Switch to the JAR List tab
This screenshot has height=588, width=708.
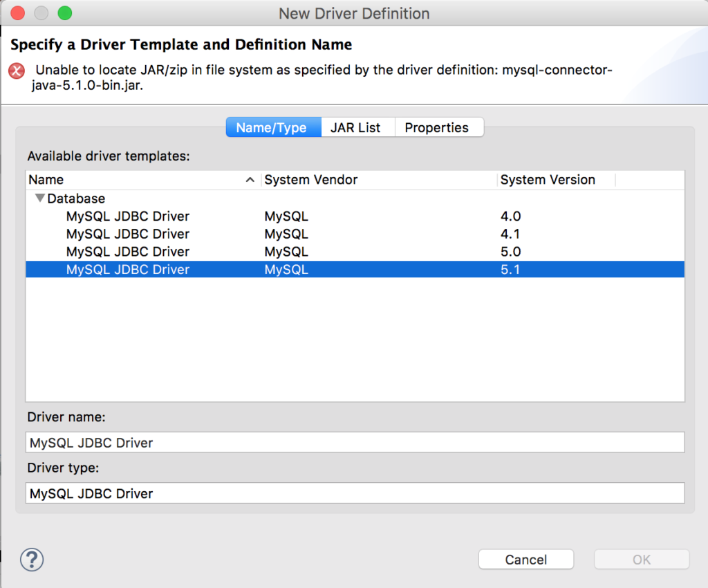[x=357, y=127]
